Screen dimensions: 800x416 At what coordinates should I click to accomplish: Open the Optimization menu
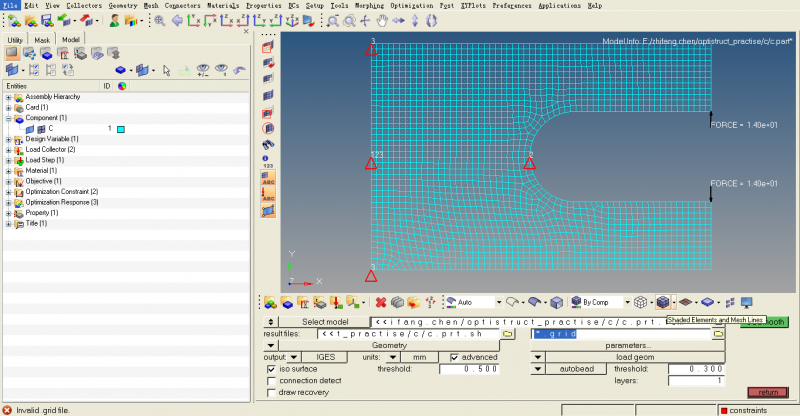[x=411, y=5]
